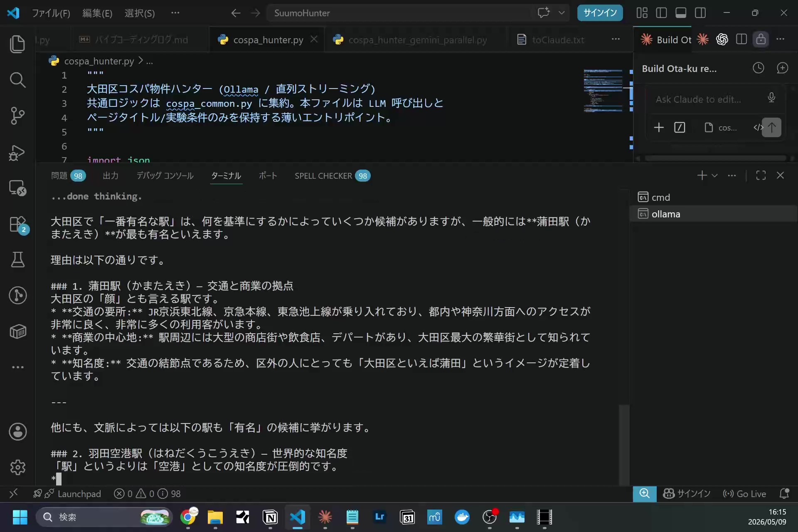
Task: Open the Explorer view in activity bar
Action: click(x=17, y=44)
